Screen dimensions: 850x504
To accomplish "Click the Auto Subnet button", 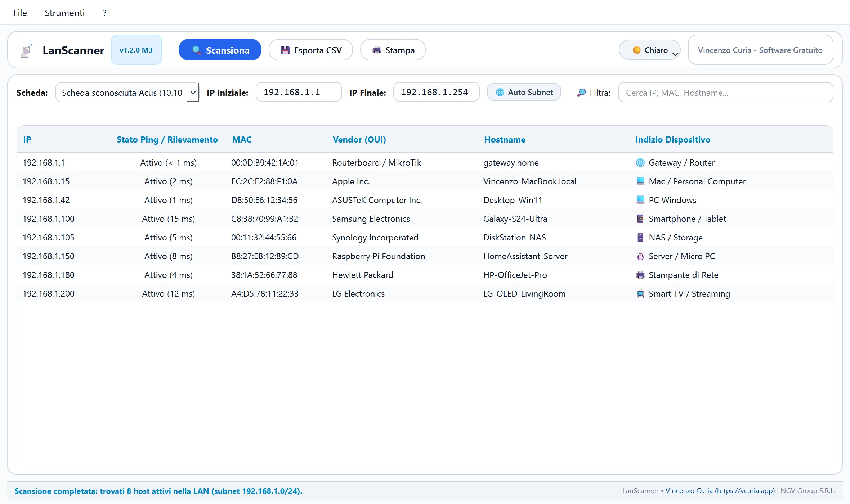I will click(524, 92).
